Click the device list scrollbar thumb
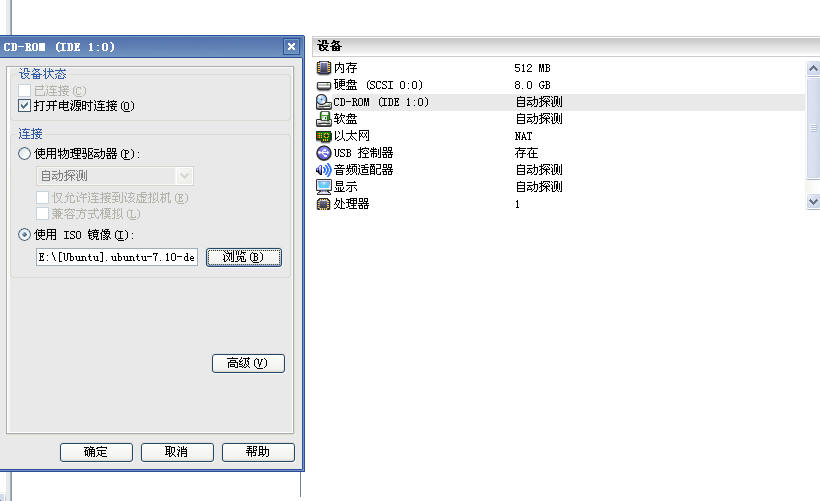The height and width of the screenshot is (501, 820). click(x=813, y=128)
